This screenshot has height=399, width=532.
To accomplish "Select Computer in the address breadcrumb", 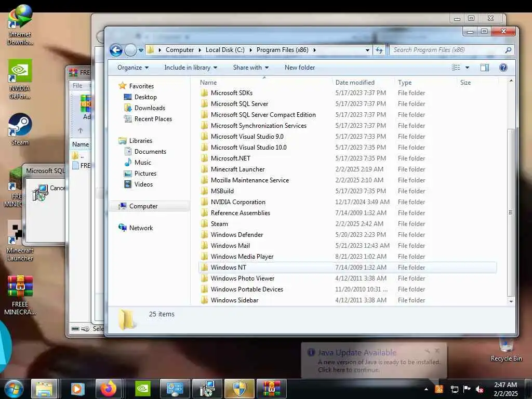I will [x=179, y=50].
